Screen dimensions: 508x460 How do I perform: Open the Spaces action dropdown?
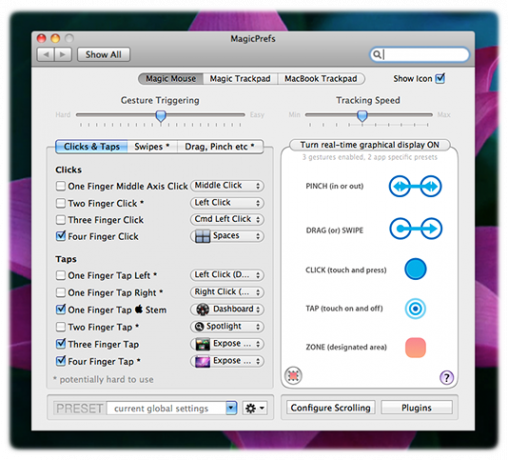tap(227, 236)
